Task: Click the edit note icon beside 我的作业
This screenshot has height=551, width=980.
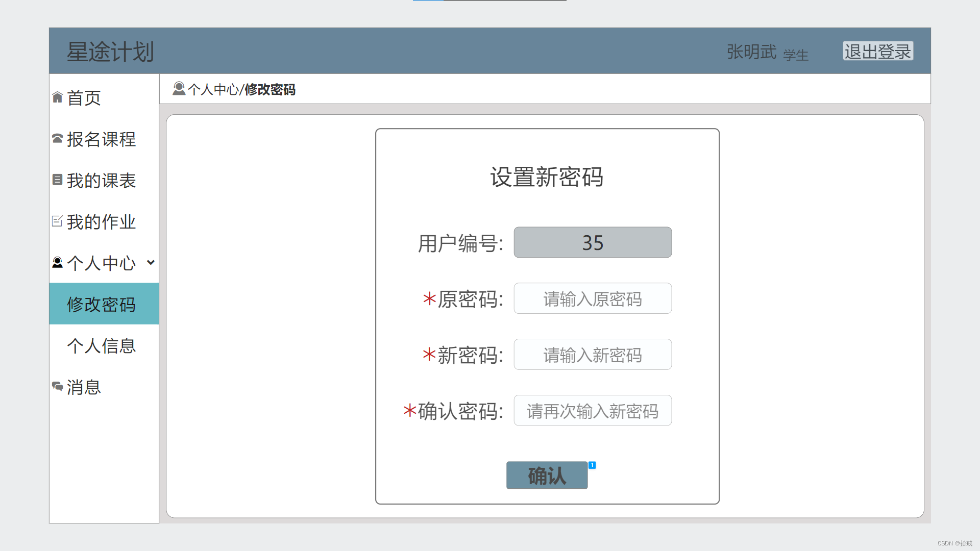Action: pyautogui.click(x=57, y=221)
